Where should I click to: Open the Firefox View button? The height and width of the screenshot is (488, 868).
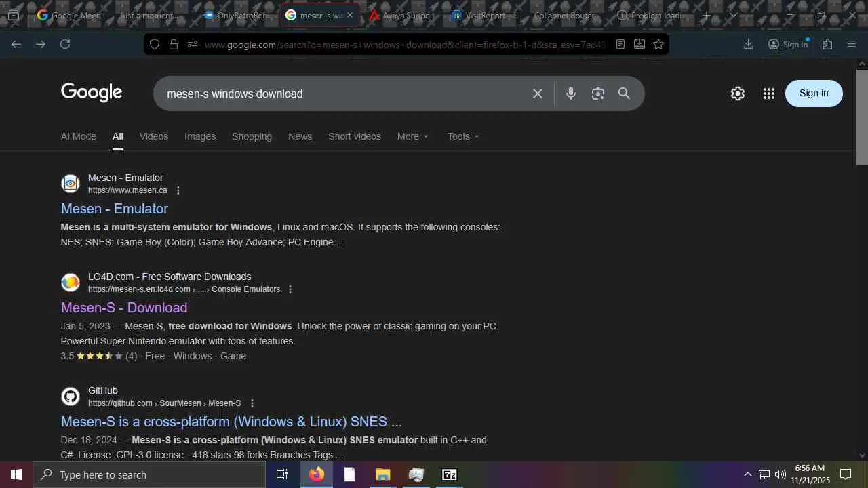(14, 15)
